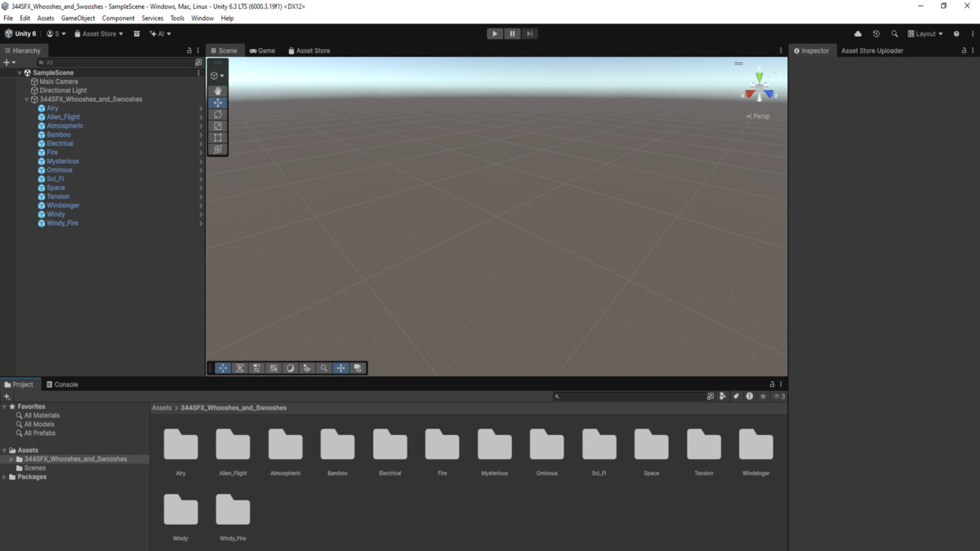980x551 pixels.
Task: Open the account S dropdown
Action: [56, 33]
